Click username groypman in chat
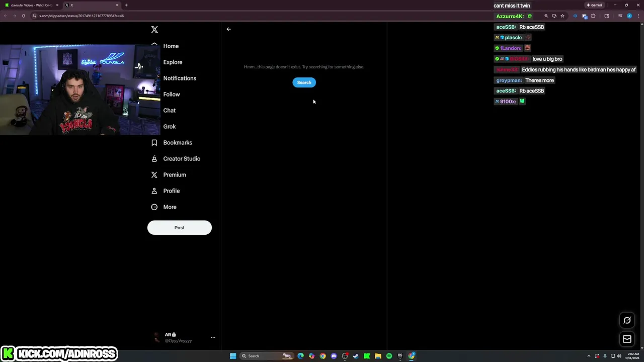 [x=509, y=80]
